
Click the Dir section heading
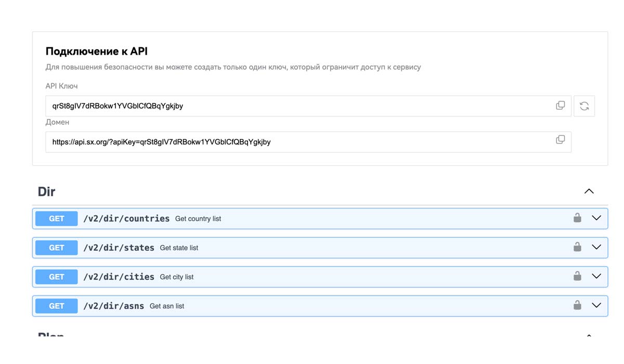tap(47, 192)
